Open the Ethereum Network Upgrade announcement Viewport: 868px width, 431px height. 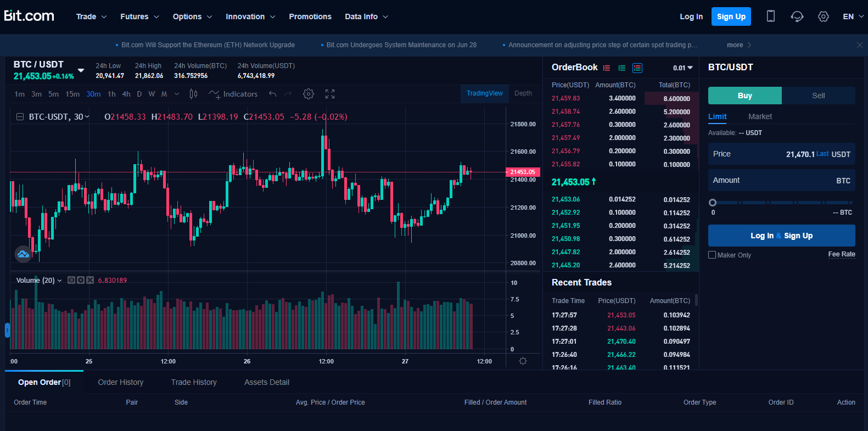[208, 45]
